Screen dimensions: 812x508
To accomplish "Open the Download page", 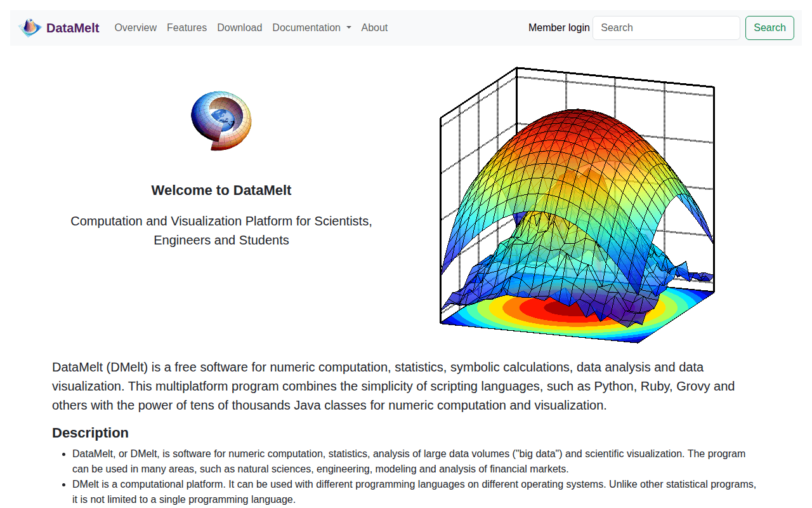I will (x=239, y=27).
